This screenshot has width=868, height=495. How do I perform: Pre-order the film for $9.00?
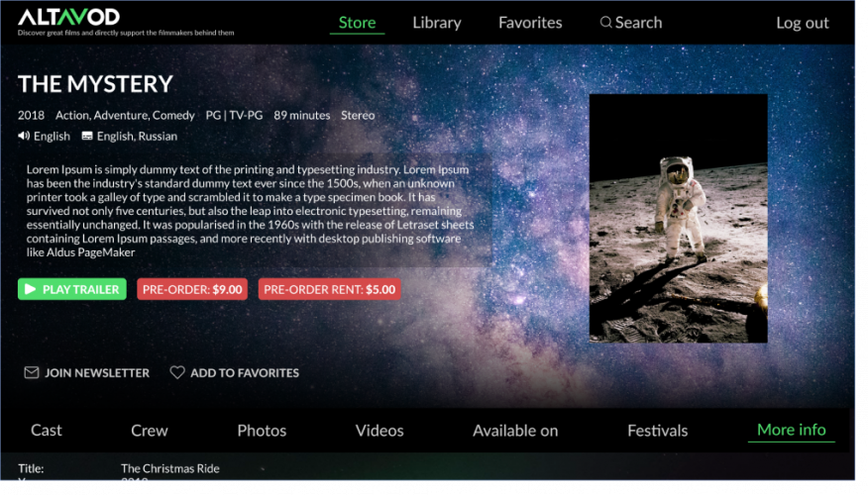coord(192,289)
